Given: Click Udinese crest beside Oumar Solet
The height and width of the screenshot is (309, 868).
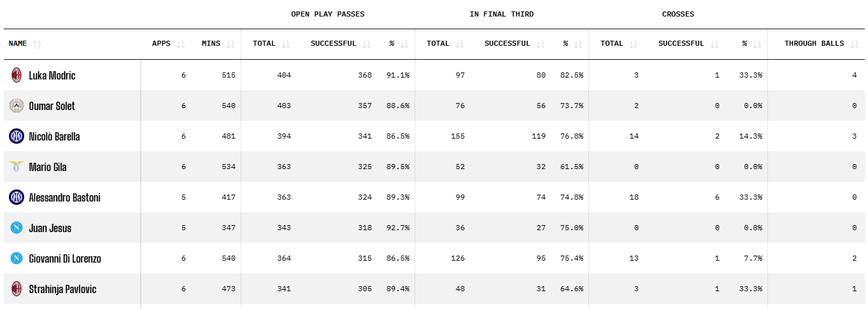Looking at the screenshot, I should 17,106.
